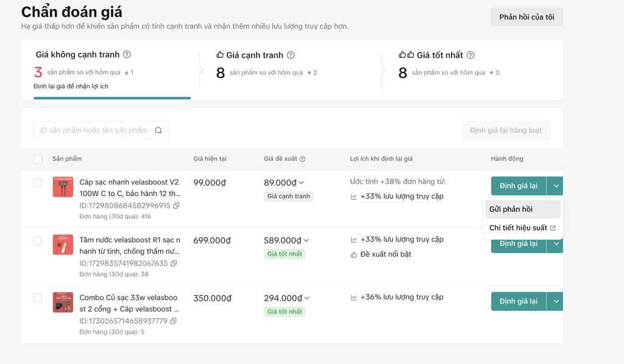The image size is (624, 364).
Task: Check the Cáp sạc nhanh velasboost V2 row
Action: pyautogui.click(x=38, y=183)
